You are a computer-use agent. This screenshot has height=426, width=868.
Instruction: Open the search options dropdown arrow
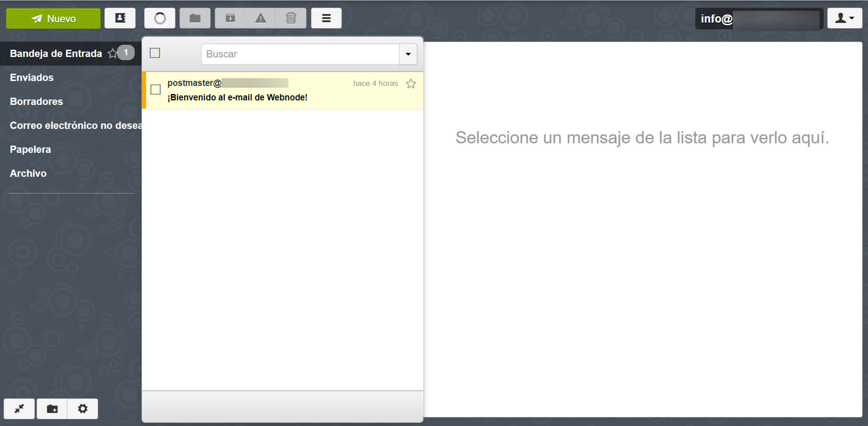(x=408, y=54)
